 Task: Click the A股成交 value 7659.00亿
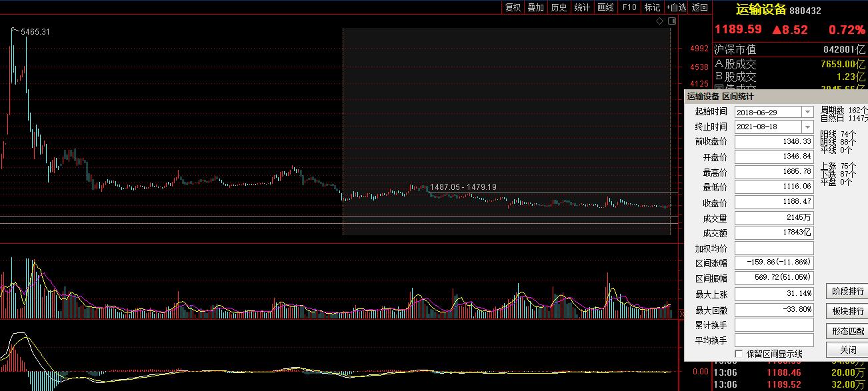pyautogui.click(x=843, y=64)
